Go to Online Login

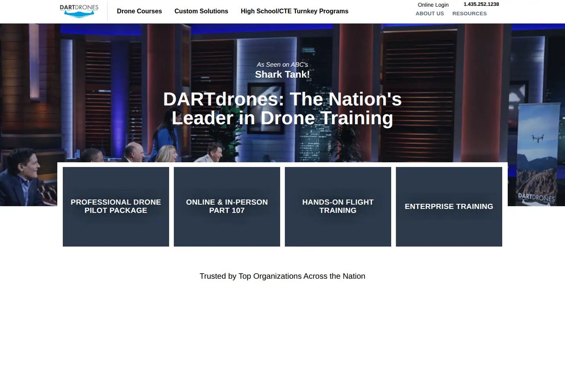click(x=433, y=5)
